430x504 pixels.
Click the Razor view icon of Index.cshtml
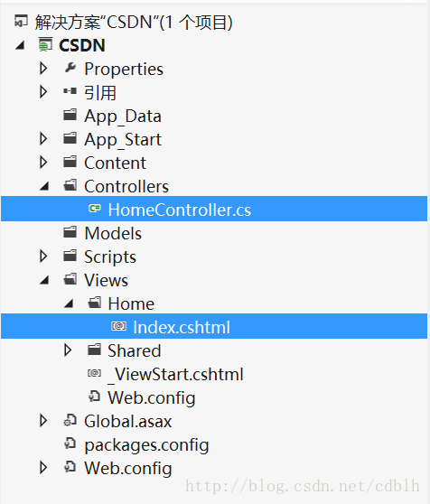tap(118, 327)
